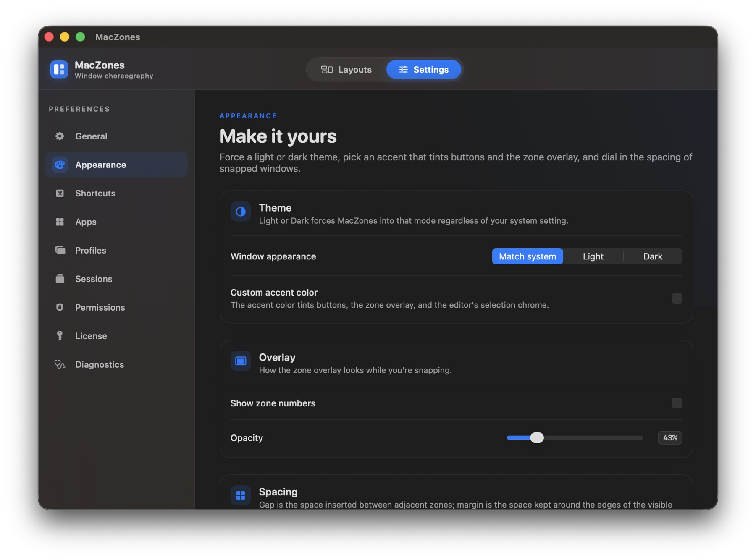The image size is (756, 560).
Task: Switch to the Settings tab
Action: click(424, 70)
